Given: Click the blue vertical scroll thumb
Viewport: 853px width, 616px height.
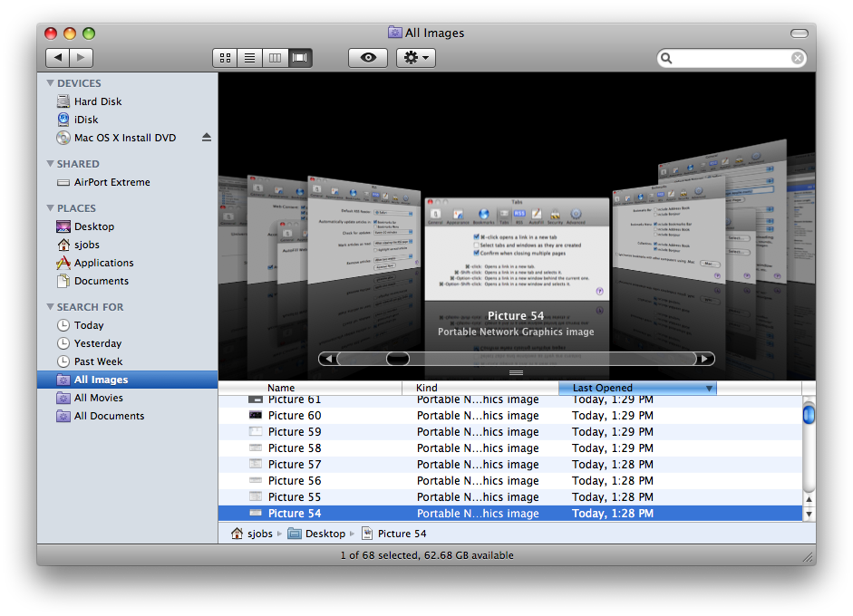Looking at the screenshot, I should point(809,414).
